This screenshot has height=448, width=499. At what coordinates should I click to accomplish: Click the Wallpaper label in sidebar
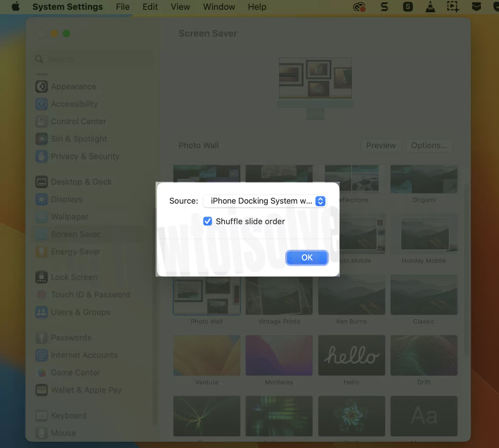tap(70, 217)
